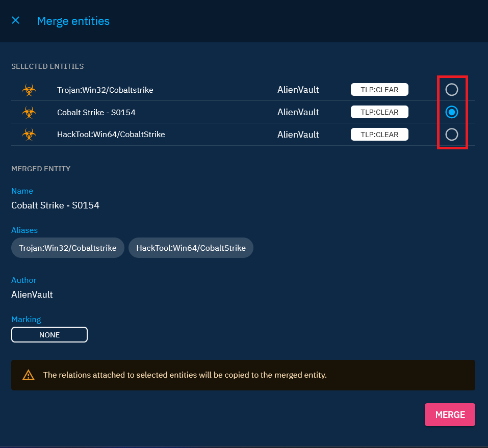Select Cobalt Strike - S0154 radio button

451,112
